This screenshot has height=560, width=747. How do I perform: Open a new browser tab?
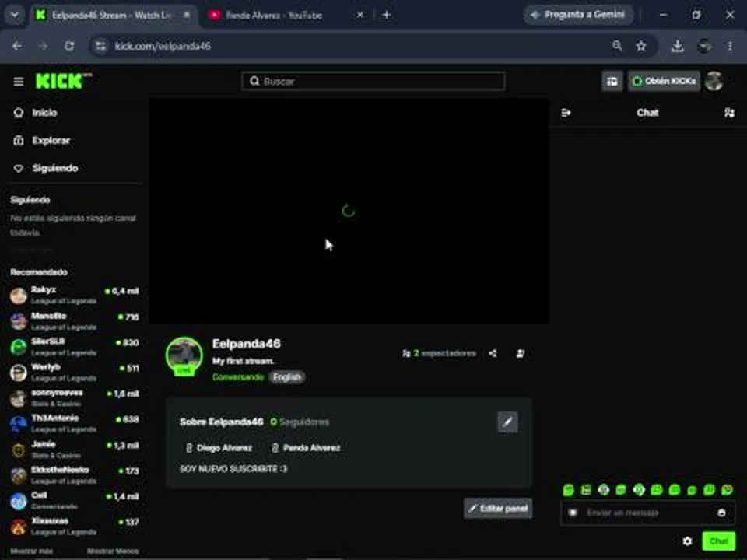point(387,16)
